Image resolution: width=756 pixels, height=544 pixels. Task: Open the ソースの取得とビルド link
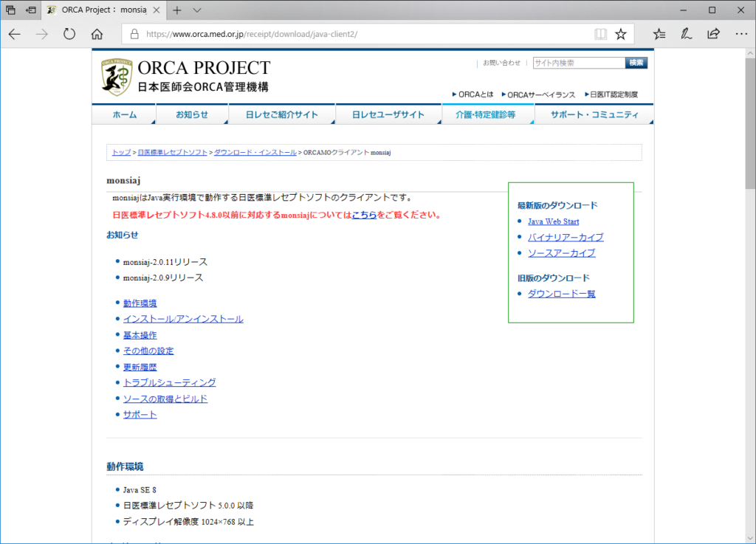click(x=165, y=399)
